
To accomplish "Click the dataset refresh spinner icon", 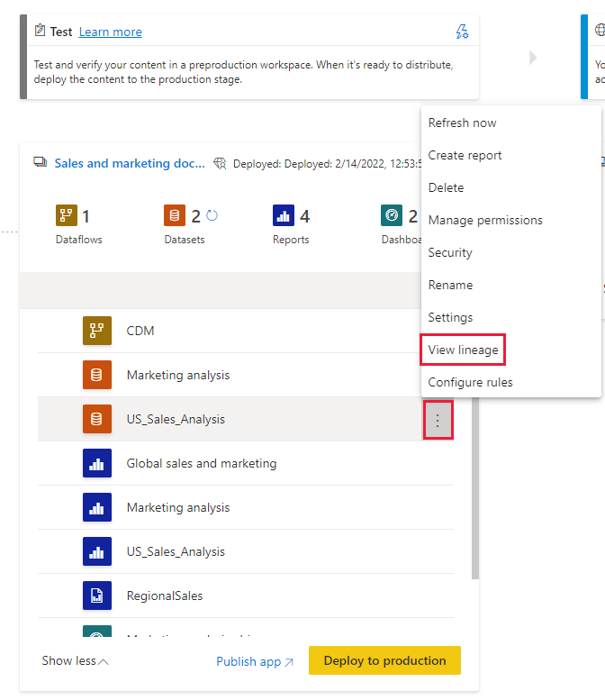I will pyautogui.click(x=212, y=215).
